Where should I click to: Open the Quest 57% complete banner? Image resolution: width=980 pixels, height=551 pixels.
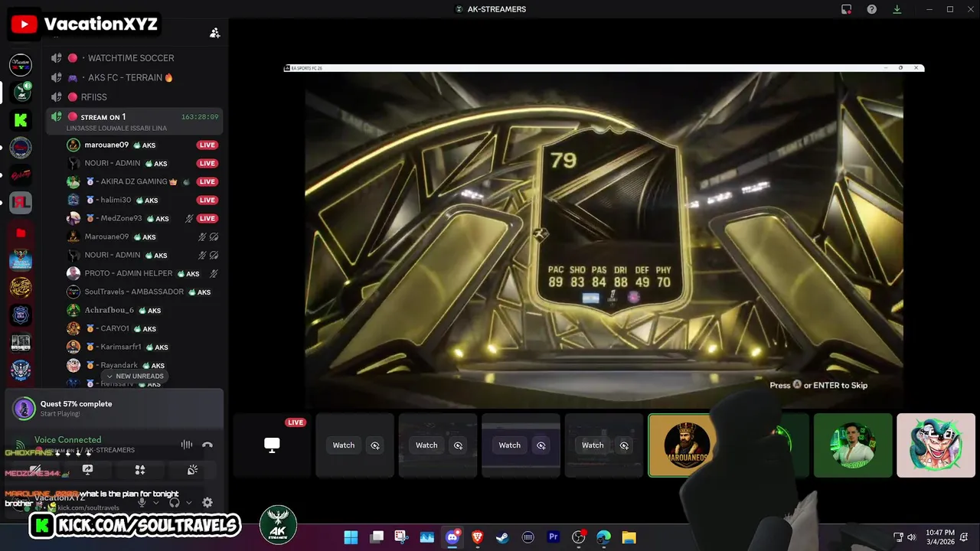(114, 408)
